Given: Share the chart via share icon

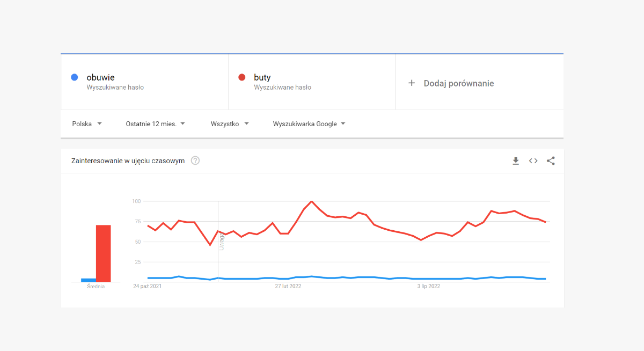Looking at the screenshot, I should point(551,160).
